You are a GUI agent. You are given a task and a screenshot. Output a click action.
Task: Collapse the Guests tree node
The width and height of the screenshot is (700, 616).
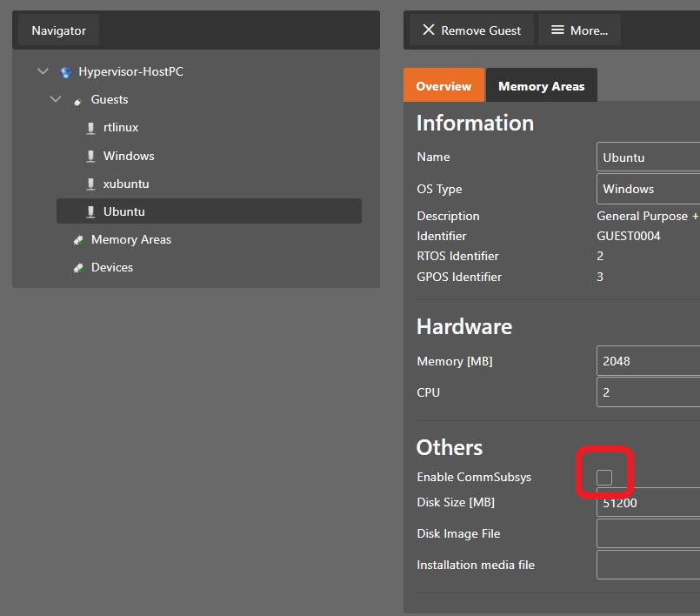pyautogui.click(x=56, y=100)
